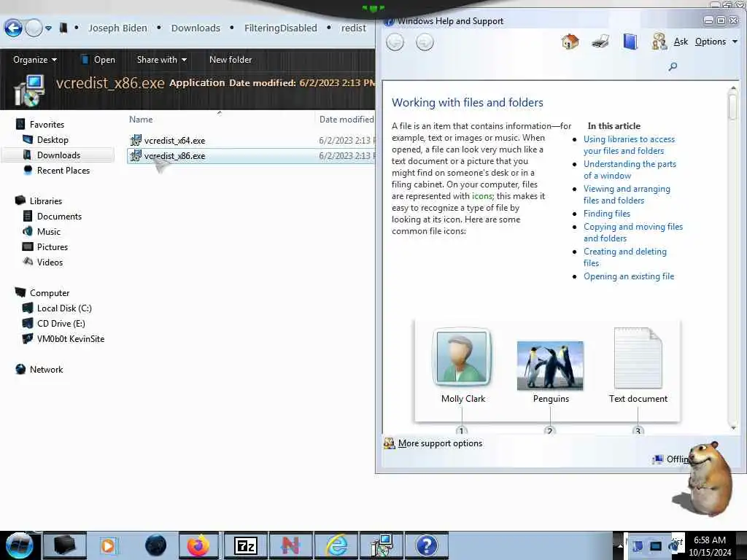
Task: Click the Date modified column header
Action: [347, 120]
